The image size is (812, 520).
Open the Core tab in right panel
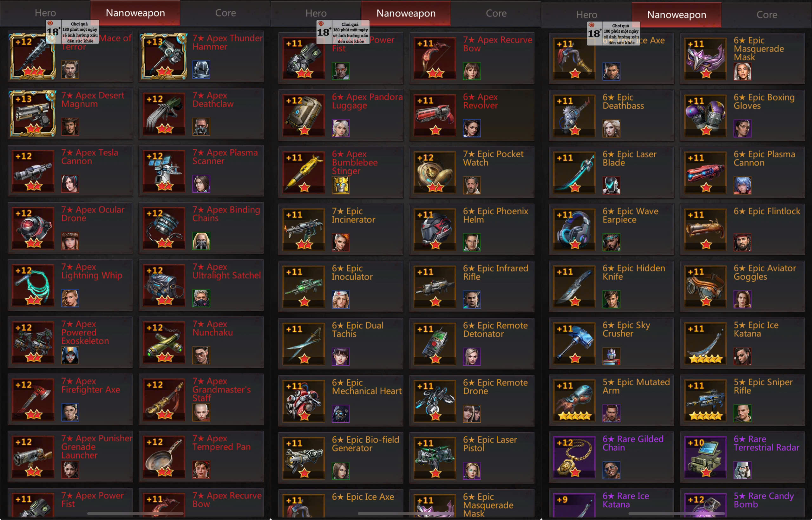767,15
